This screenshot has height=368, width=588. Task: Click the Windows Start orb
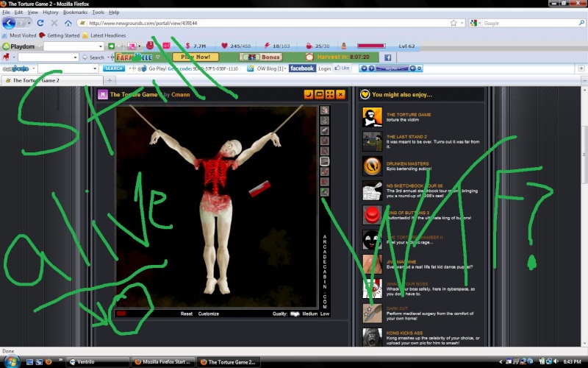(x=11, y=361)
